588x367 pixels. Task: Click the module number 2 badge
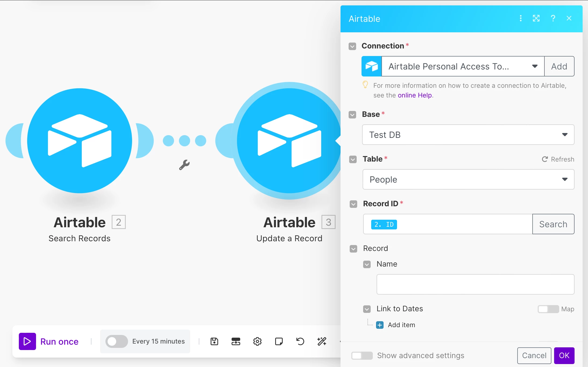pyautogui.click(x=119, y=222)
